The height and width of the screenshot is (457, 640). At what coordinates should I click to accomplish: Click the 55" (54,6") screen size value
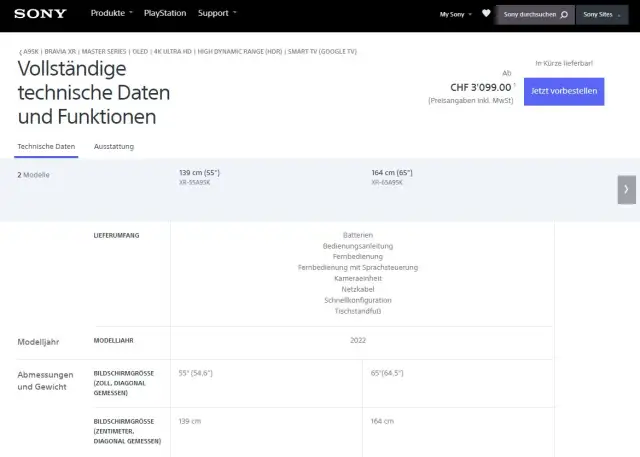(196, 373)
